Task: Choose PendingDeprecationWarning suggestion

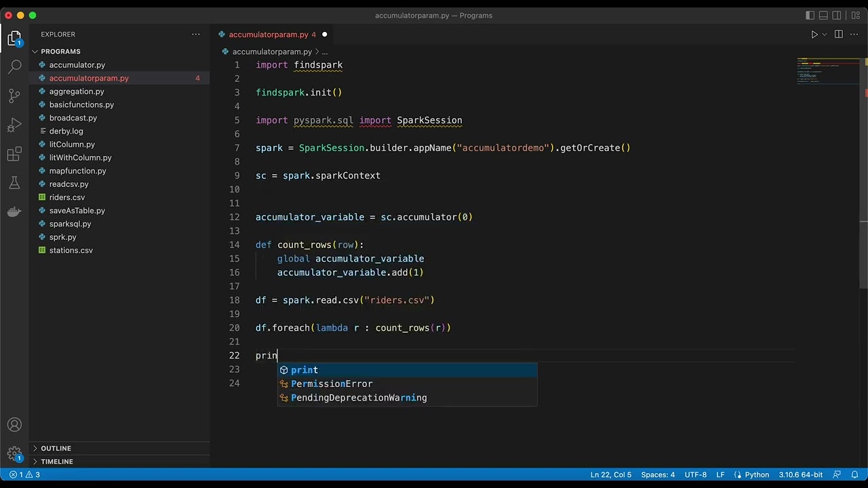Action: pos(407,398)
